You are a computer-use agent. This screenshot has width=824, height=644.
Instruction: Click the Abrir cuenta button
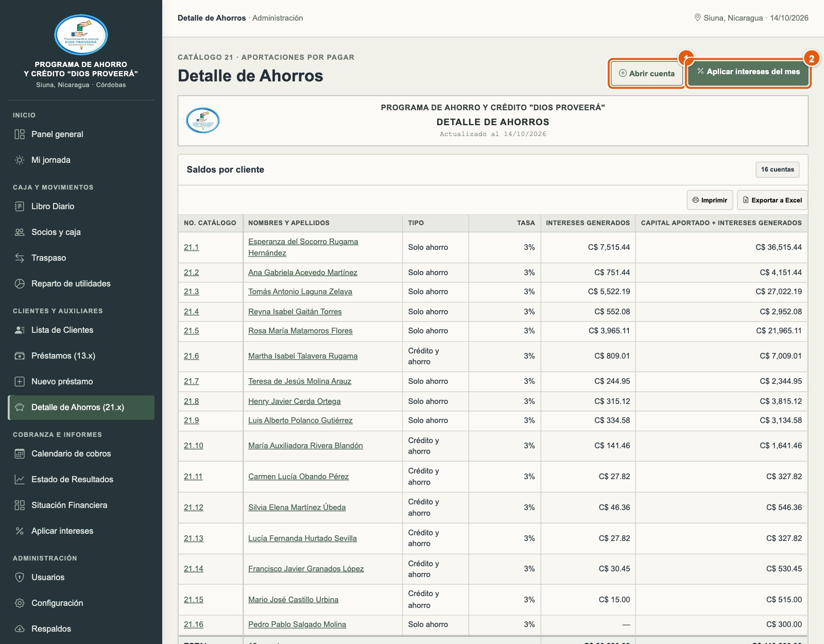(646, 74)
